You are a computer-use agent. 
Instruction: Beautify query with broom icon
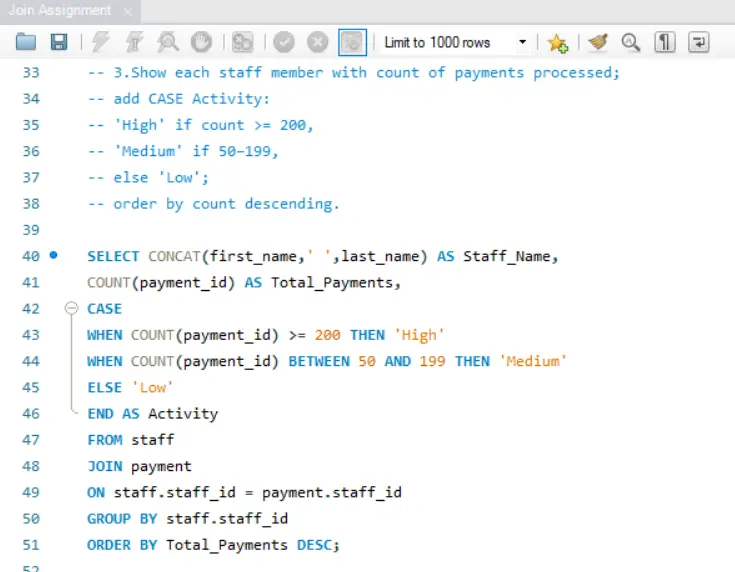[x=598, y=42]
